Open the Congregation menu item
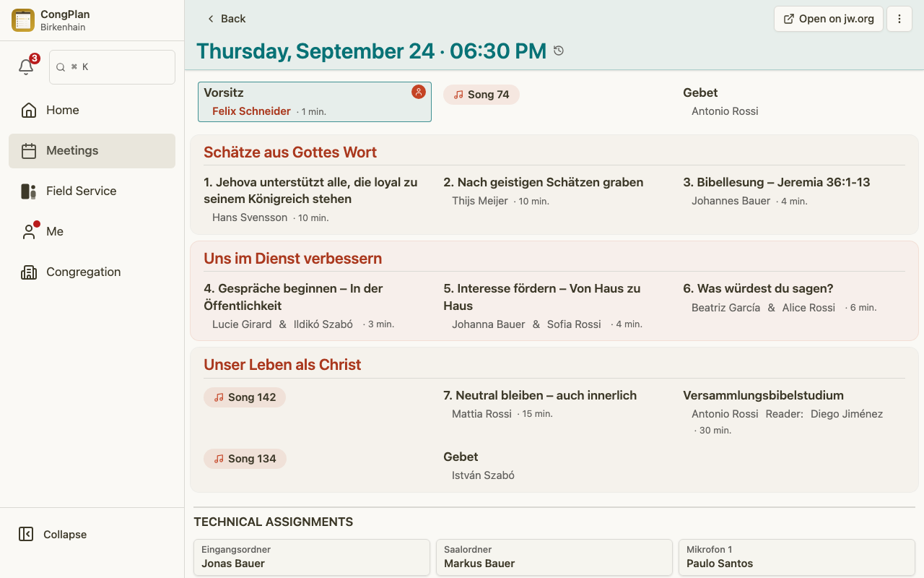Image resolution: width=924 pixels, height=578 pixels. (x=92, y=272)
